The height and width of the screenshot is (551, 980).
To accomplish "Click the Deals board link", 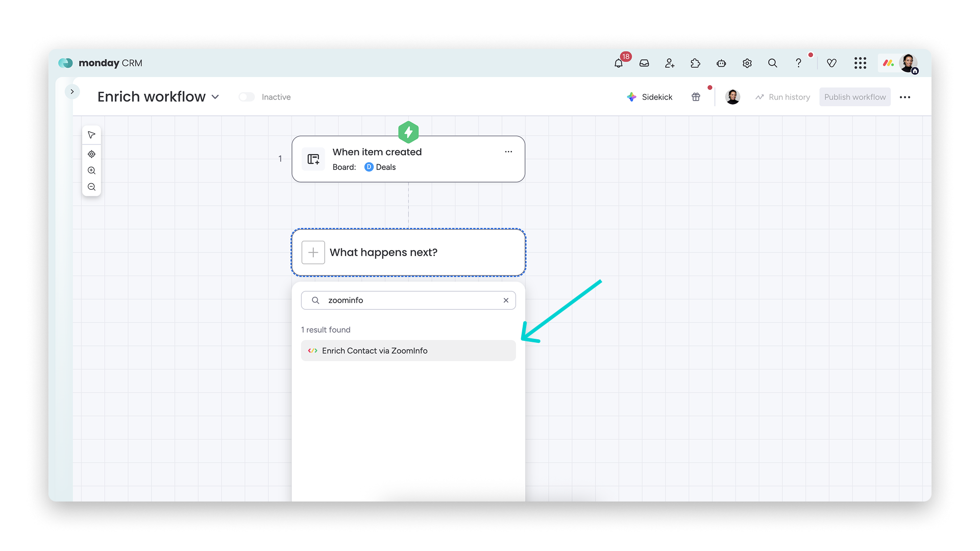I will coord(380,167).
